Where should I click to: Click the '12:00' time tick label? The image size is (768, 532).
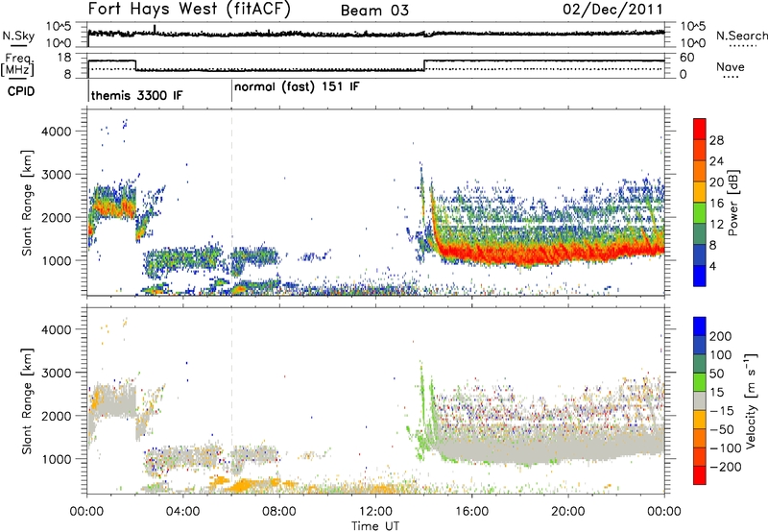point(375,512)
